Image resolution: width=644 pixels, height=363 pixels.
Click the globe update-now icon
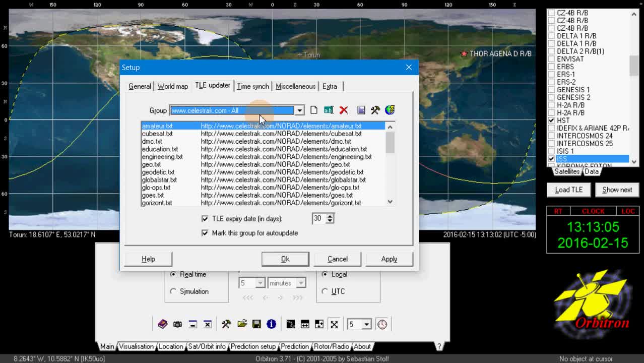(x=390, y=110)
